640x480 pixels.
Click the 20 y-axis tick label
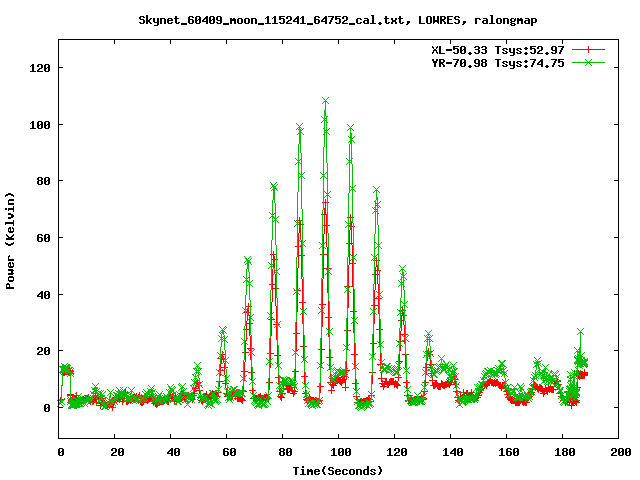[43, 351]
